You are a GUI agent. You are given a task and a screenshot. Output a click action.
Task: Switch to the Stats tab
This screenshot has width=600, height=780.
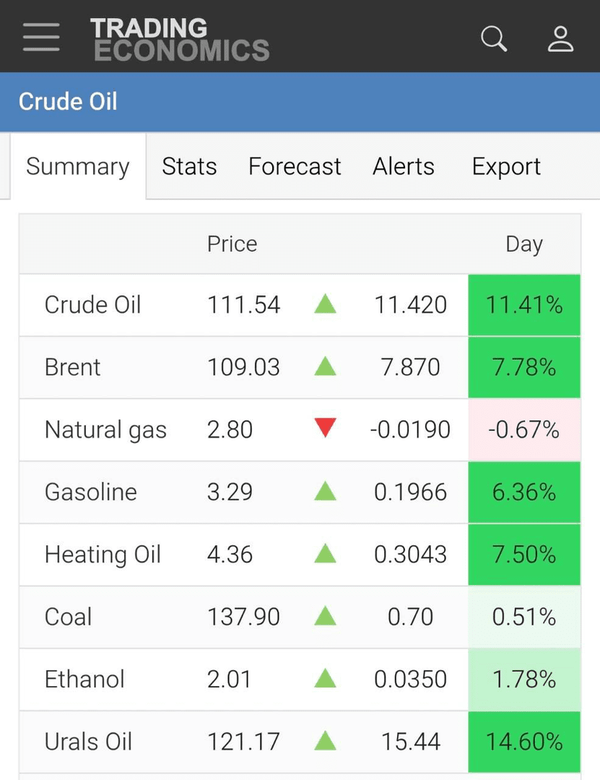click(189, 167)
